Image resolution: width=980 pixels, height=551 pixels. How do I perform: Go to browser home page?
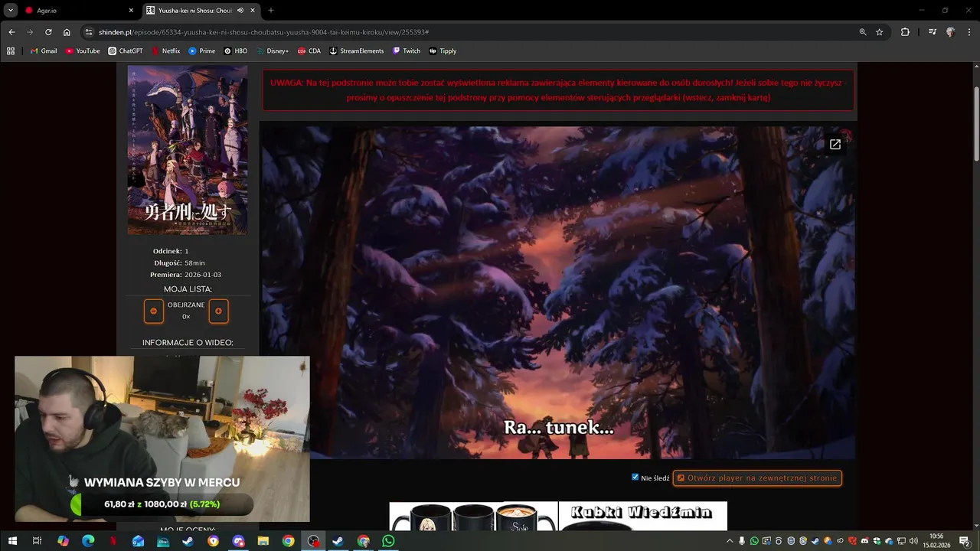click(x=67, y=32)
